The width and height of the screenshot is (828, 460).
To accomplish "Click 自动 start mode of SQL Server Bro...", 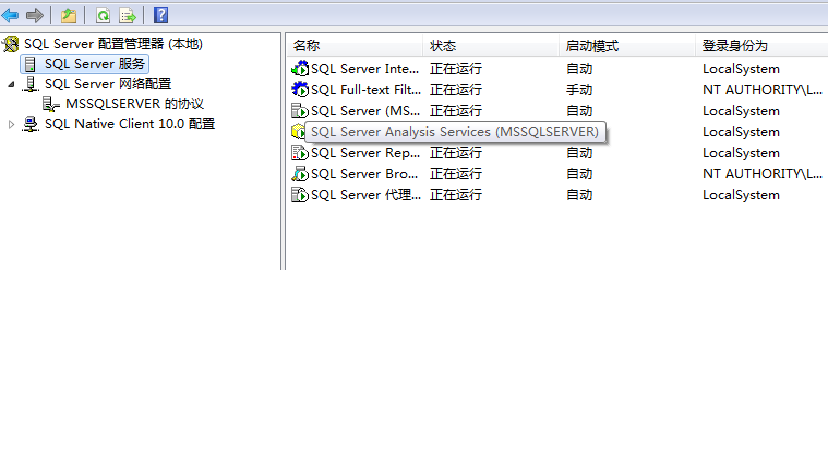I will coord(579,174).
